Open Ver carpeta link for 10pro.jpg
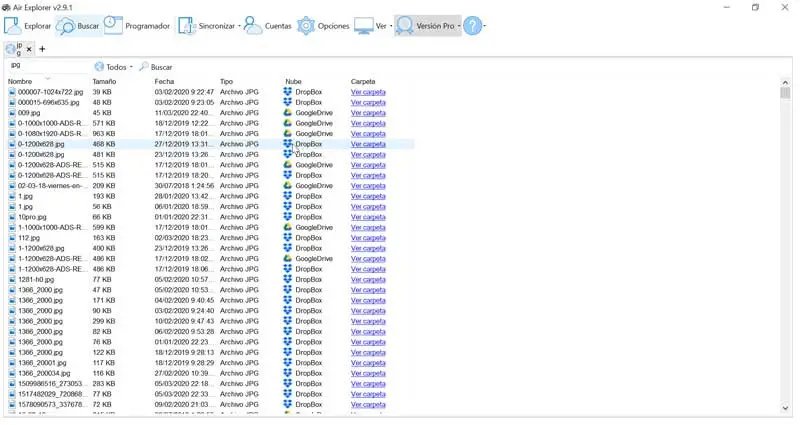The width and height of the screenshot is (800, 425). point(368,217)
